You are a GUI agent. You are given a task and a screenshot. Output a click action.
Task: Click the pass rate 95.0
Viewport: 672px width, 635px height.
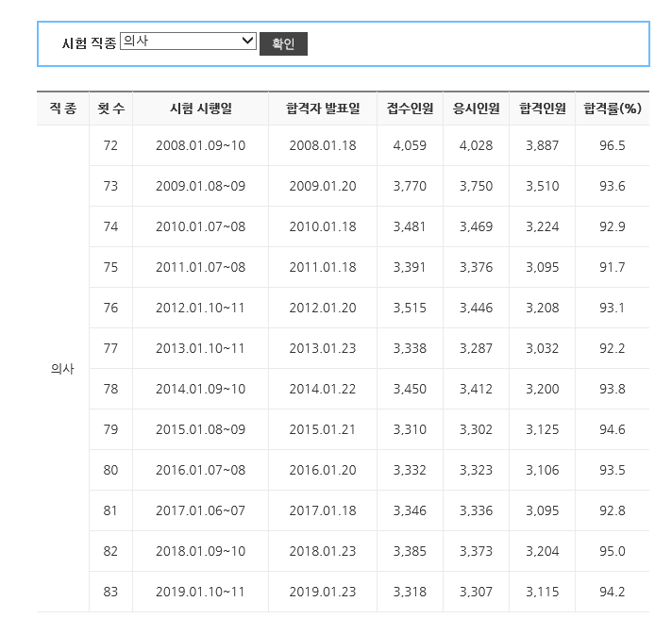click(x=613, y=551)
